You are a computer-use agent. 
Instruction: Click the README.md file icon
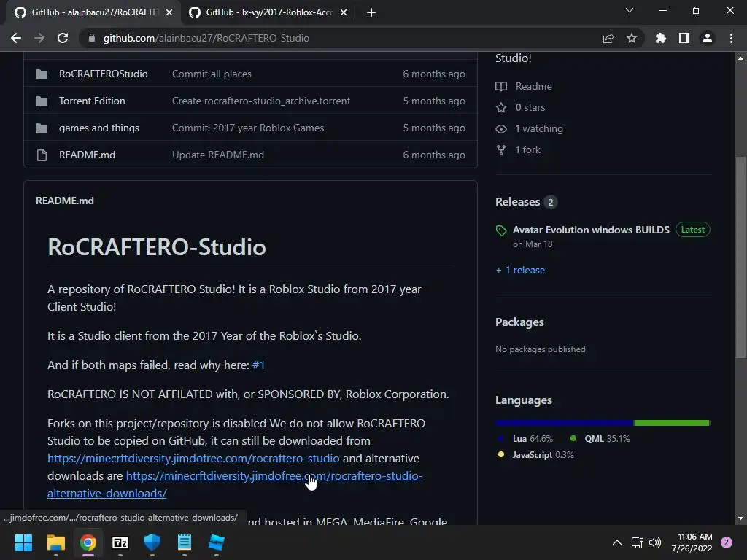(42, 155)
